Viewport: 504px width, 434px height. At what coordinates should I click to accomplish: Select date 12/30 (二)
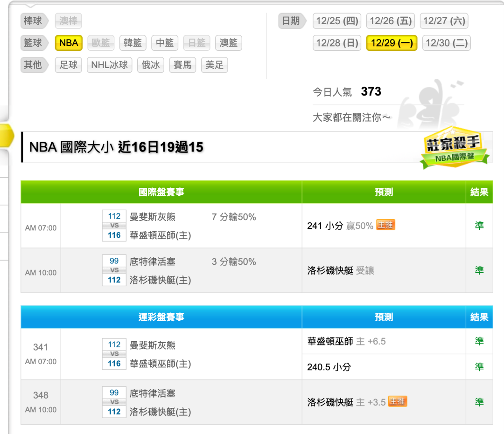click(x=446, y=43)
